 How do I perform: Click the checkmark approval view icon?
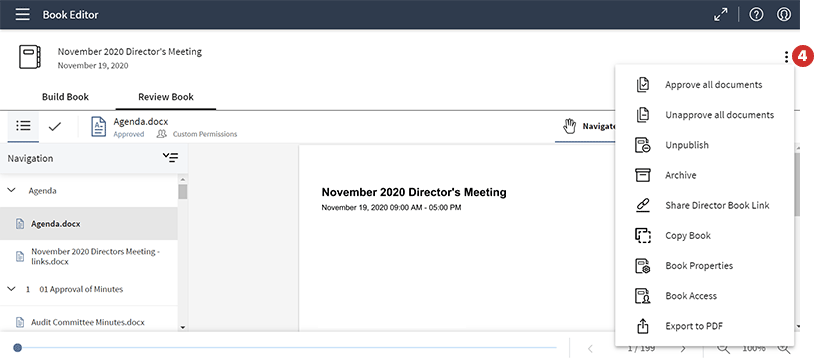55,126
